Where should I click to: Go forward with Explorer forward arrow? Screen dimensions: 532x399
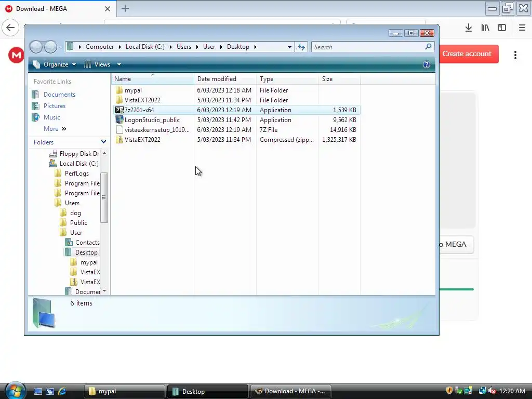(x=50, y=47)
